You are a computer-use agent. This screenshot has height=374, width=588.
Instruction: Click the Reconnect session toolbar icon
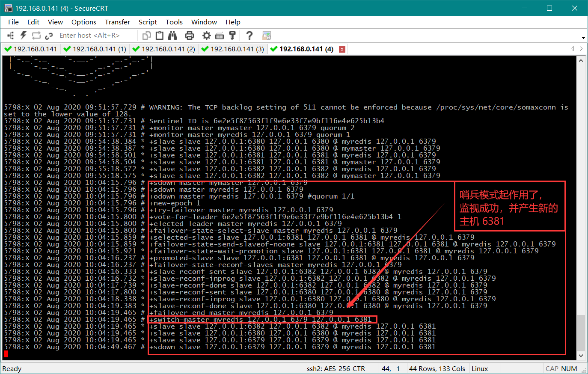coord(36,36)
